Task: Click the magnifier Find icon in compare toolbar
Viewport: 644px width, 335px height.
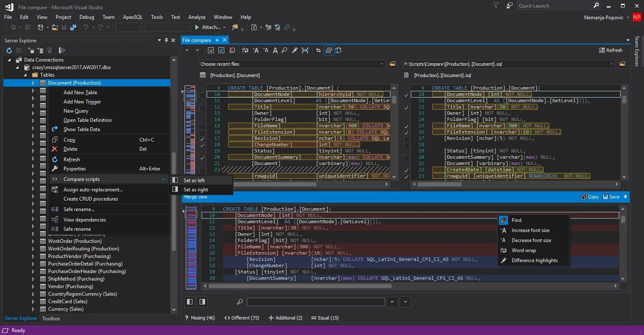Action: pos(285,50)
